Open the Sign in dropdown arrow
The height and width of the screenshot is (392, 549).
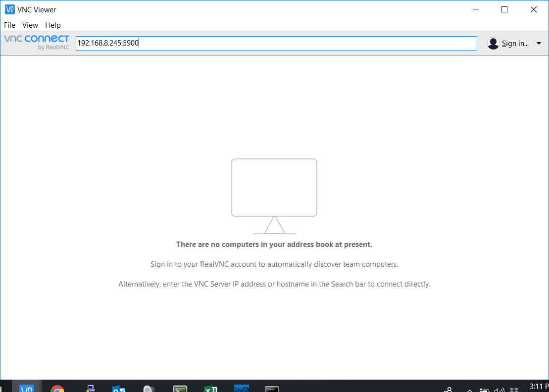tap(539, 44)
